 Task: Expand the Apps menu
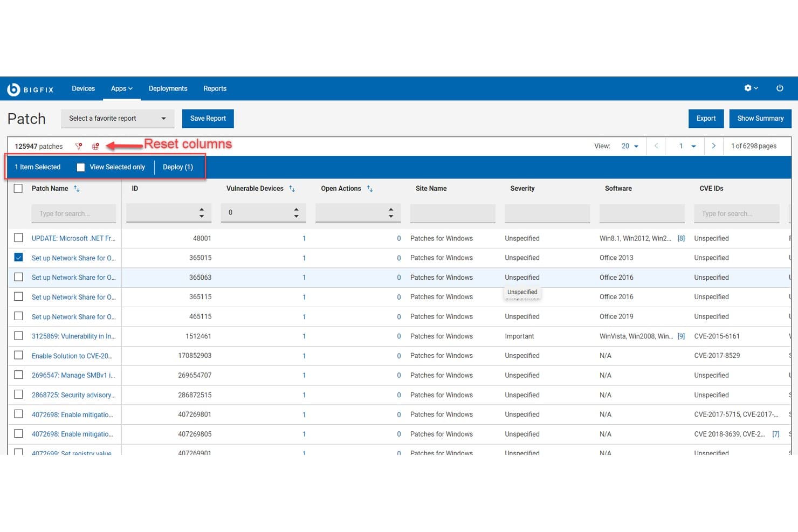122,88
